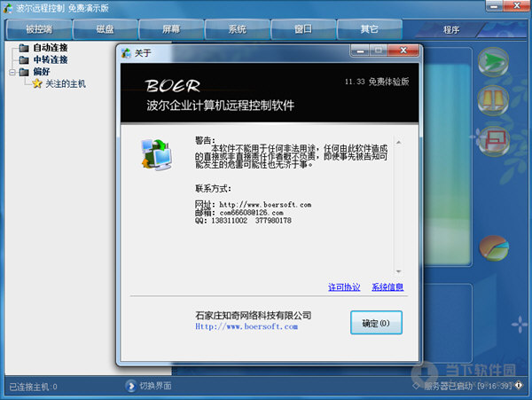Click the QQ number line
The image size is (532, 400).
[243, 221]
